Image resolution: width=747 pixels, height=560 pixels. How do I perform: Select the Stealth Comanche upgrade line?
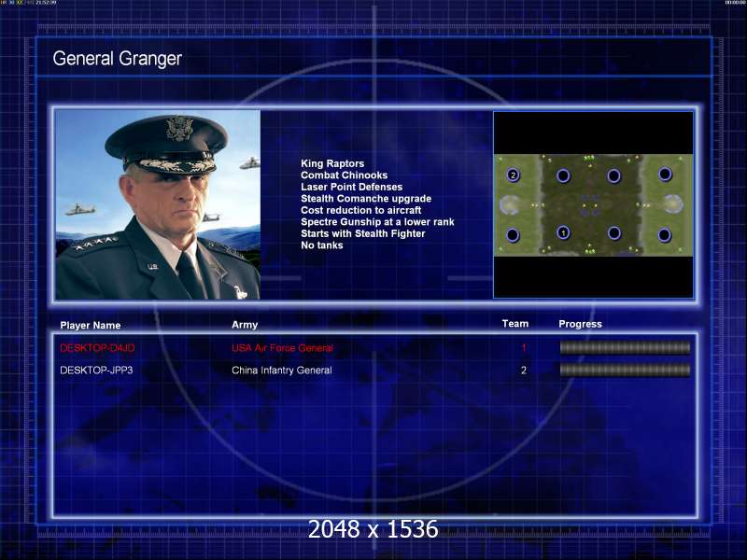click(366, 199)
